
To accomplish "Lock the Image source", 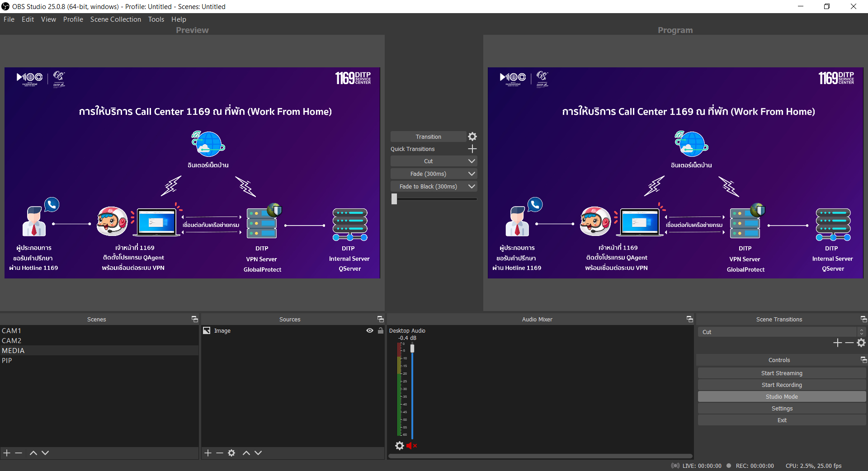I will point(381,330).
